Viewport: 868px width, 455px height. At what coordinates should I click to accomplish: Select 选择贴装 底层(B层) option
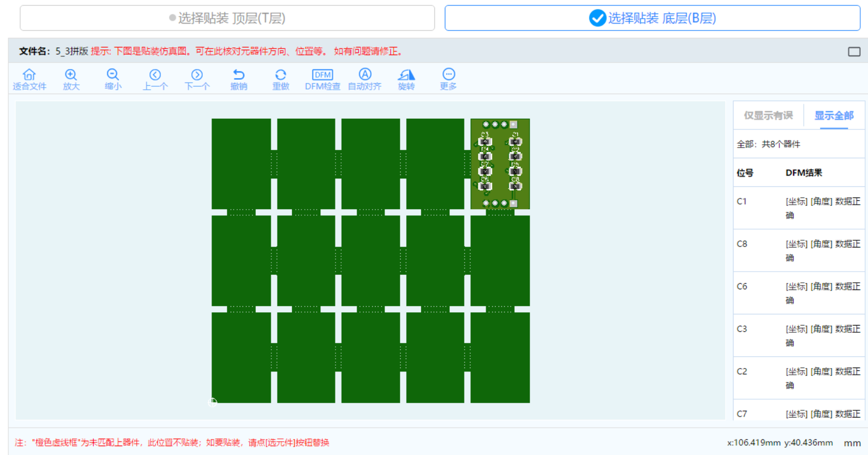click(x=653, y=18)
